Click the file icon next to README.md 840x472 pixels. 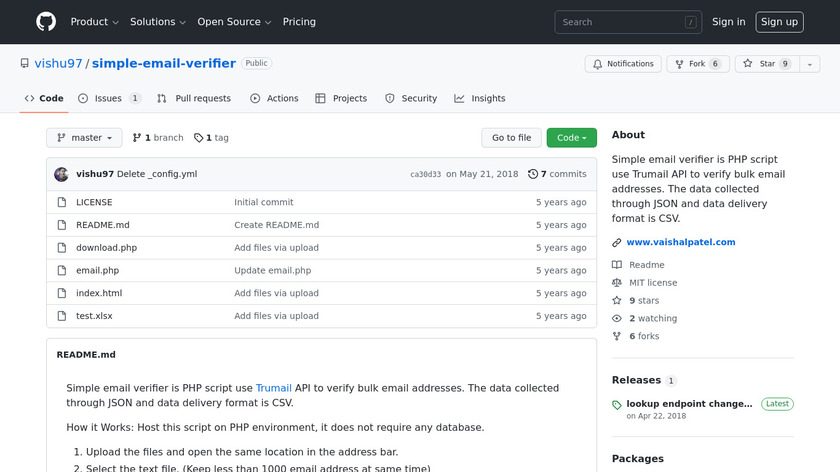pyautogui.click(x=62, y=225)
